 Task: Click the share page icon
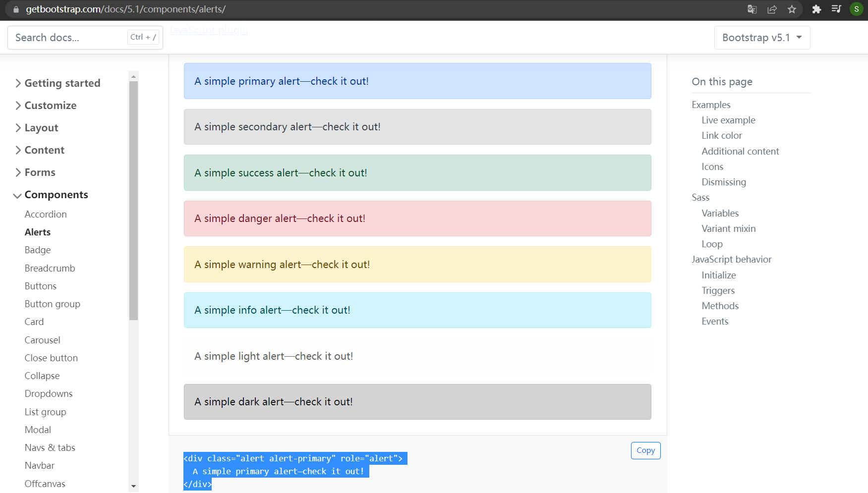pos(772,9)
